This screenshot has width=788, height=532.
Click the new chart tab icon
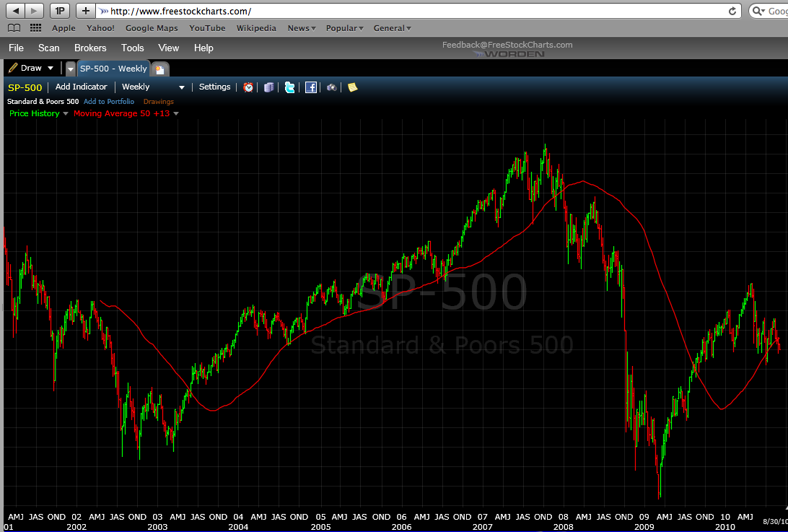pyautogui.click(x=159, y=69)
